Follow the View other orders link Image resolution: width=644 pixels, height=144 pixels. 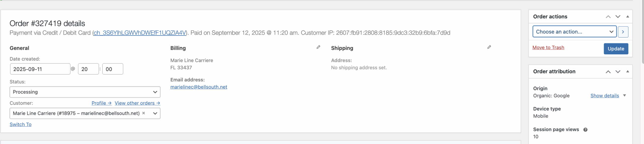pos(137,103)
